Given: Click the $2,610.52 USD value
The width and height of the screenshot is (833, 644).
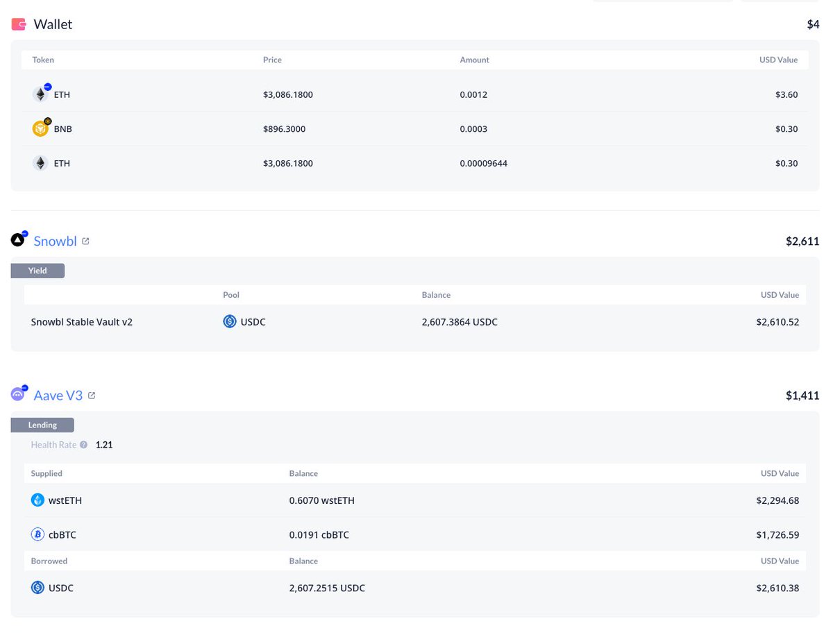Looking at the screenshot, I should coord(777,322).
